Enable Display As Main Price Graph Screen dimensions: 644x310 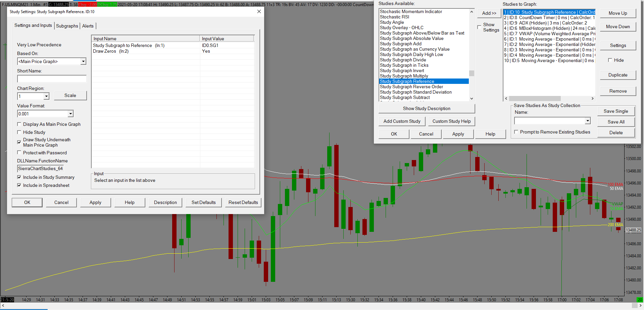click(19, 124)
